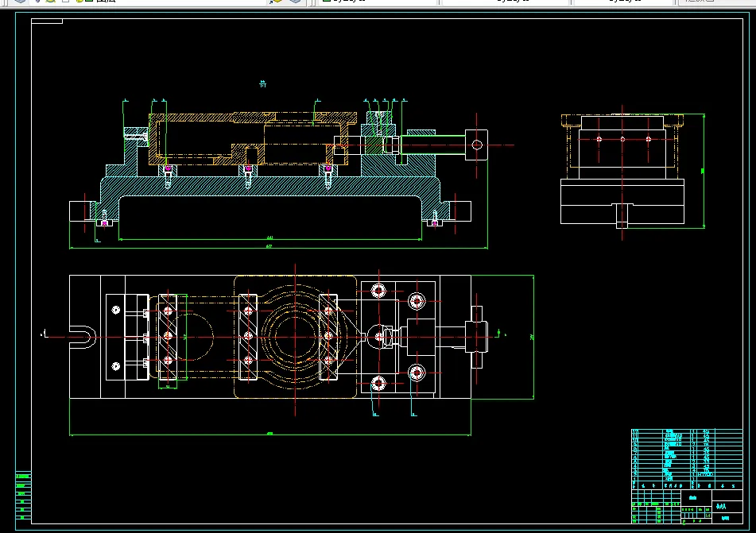The height and width of the screenshot is (533, 756).
Task: Select the cyan section label above front view
Action: coord(263,83)
